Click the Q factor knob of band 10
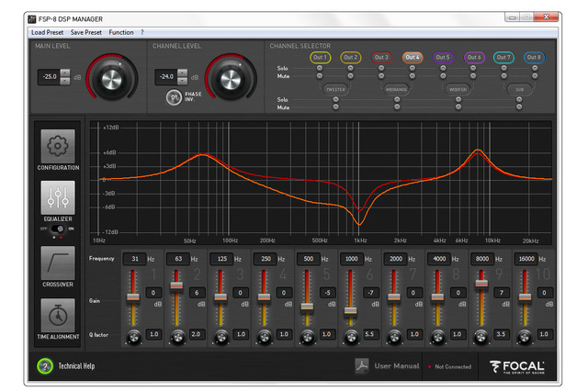588x391 pixels. click(x=525, y=337)
